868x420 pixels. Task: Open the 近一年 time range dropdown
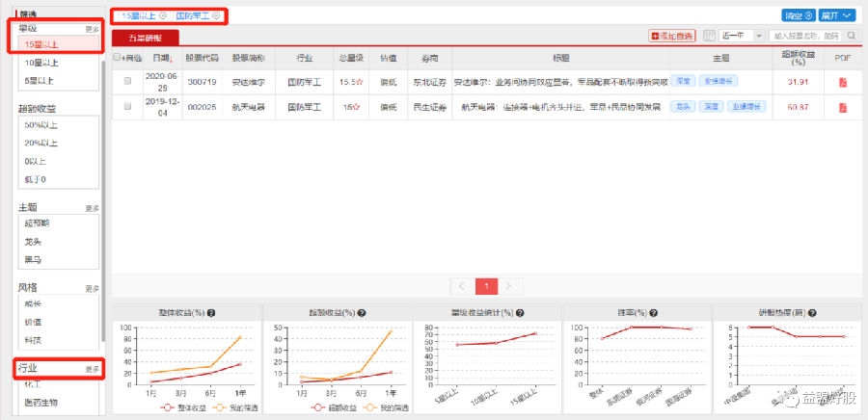[745, 36]
